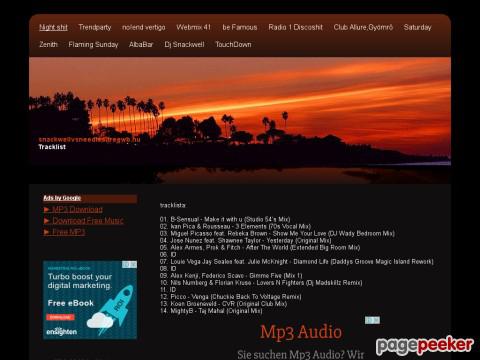The width and height of the screenshot is (480, 360).
Task: Go to the Trendparty page
Action: 95,27
